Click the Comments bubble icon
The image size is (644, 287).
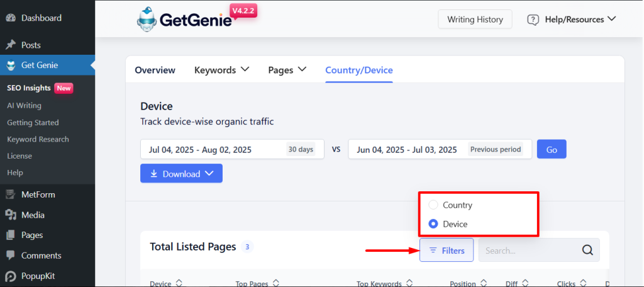(11, 256)
